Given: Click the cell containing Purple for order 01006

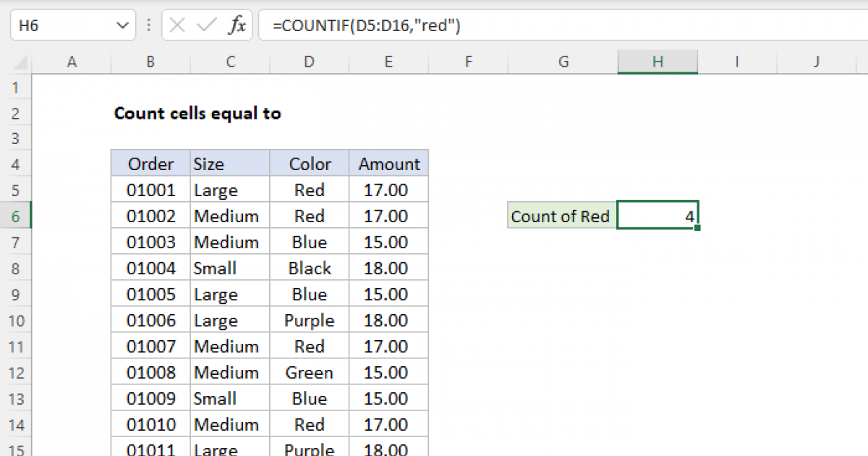Looking at the screenshot, I should pyautogui.click(x=309, y=320).
